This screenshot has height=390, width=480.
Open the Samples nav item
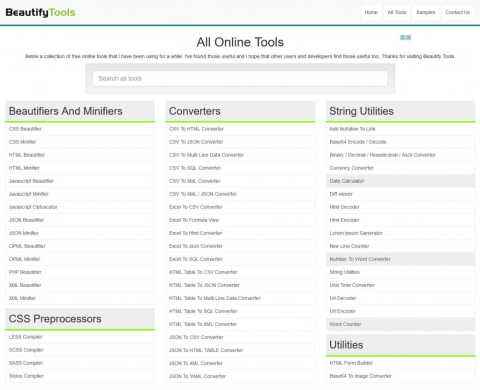click(x=425, y=12)
